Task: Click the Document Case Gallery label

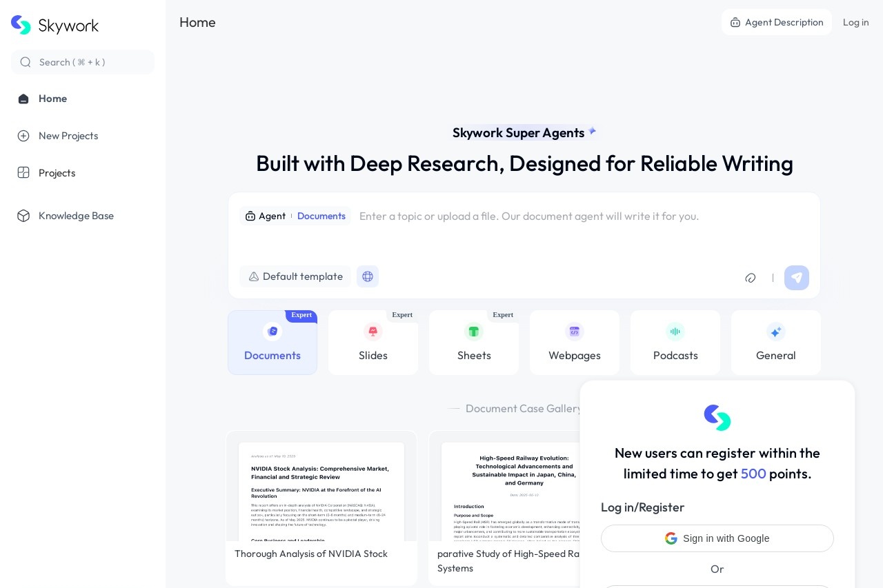Action: coord(524,408)
